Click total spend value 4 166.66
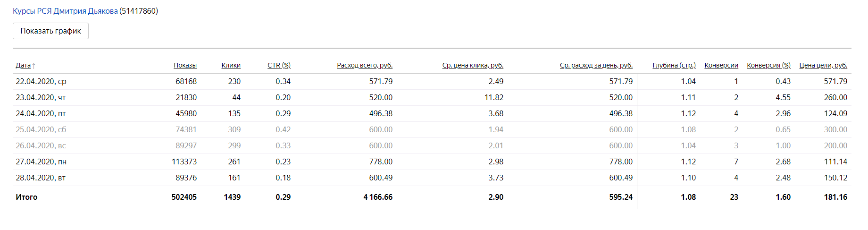The height and width of the screenshot is (230, 868). click(x=378, y=197)
